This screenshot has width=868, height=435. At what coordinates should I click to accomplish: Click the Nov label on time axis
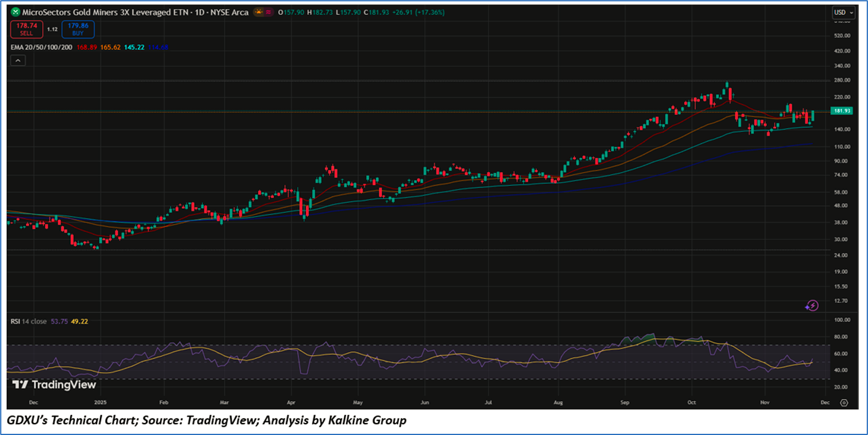[764, 403]
